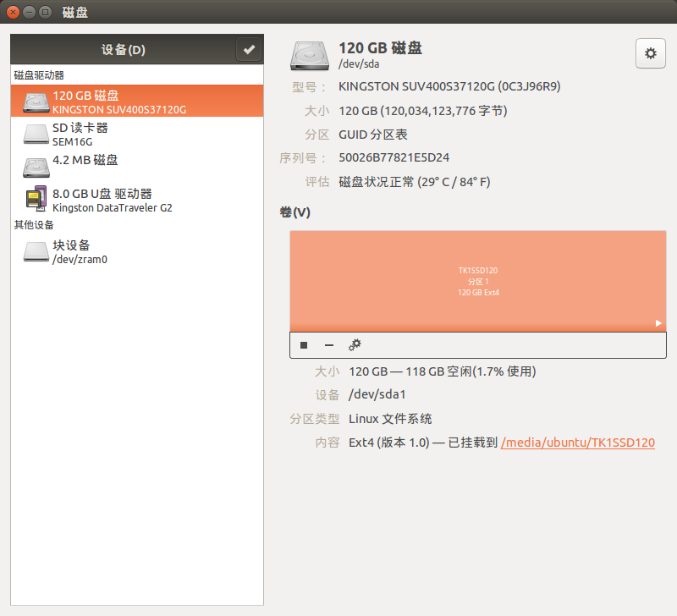Click the checkmark button in devices header
Screen dimensions: 677x616
tap(249, 50)
